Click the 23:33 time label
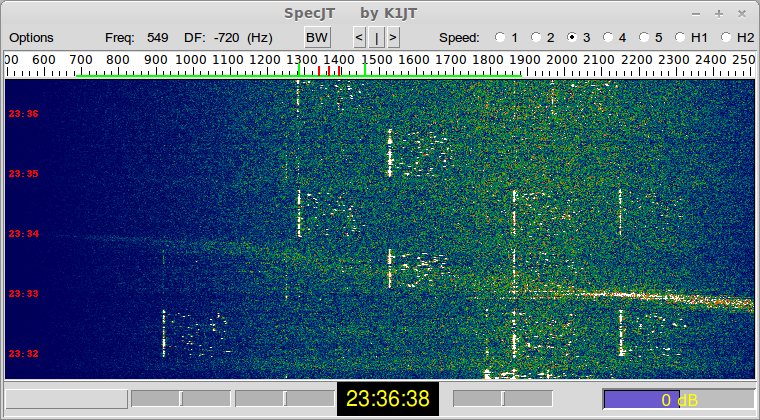The width and height of the screenshot is (760, 420). pos(23,294)
